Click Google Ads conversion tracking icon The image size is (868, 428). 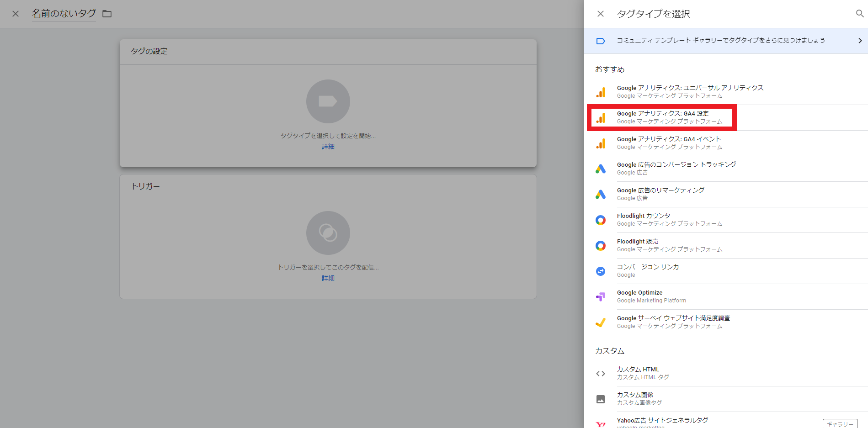(x=601, y=169)
